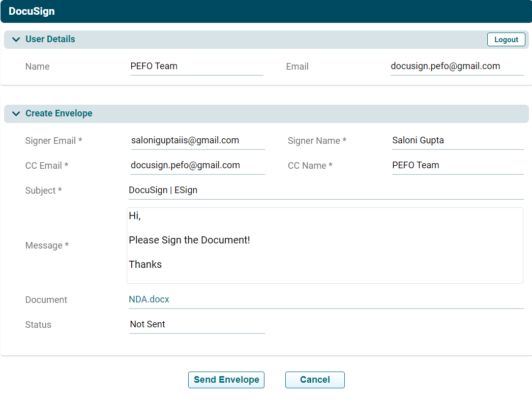The width and height of the screenshot is (532, 400).
Task: Click the Create Envelope header title
Action: (58, 113)
